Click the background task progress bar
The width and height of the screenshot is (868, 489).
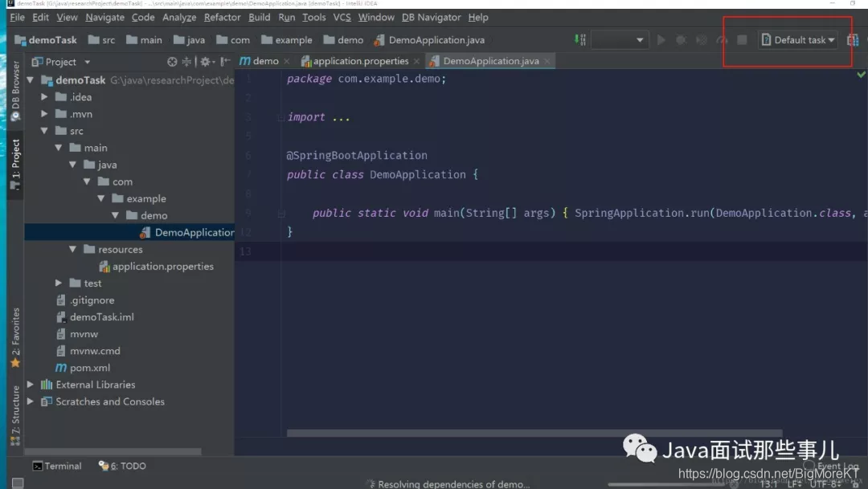(x=667, y=484)
